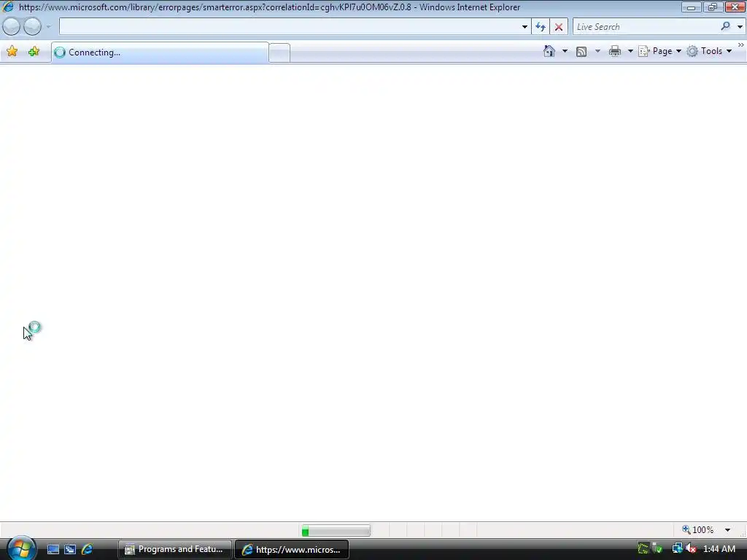Open the Page menu
This screenshot has height=560, width=747.
pyautogui.click(x=659, y=51)
